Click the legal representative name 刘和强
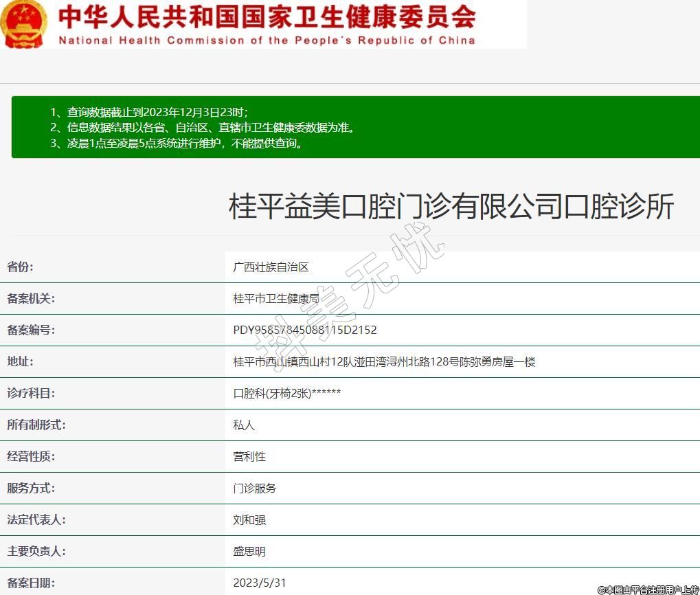Screen dimensions: 700x595 249,520
